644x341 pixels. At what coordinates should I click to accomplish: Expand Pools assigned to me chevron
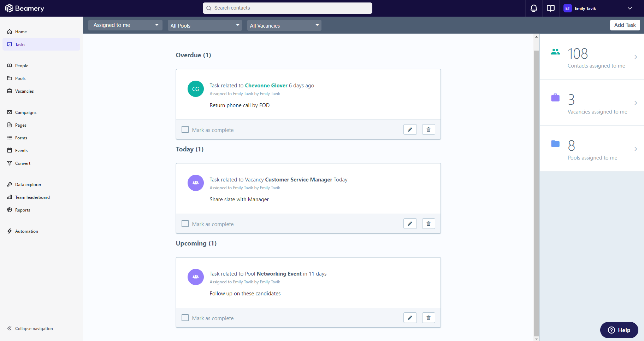pos(636,149)
